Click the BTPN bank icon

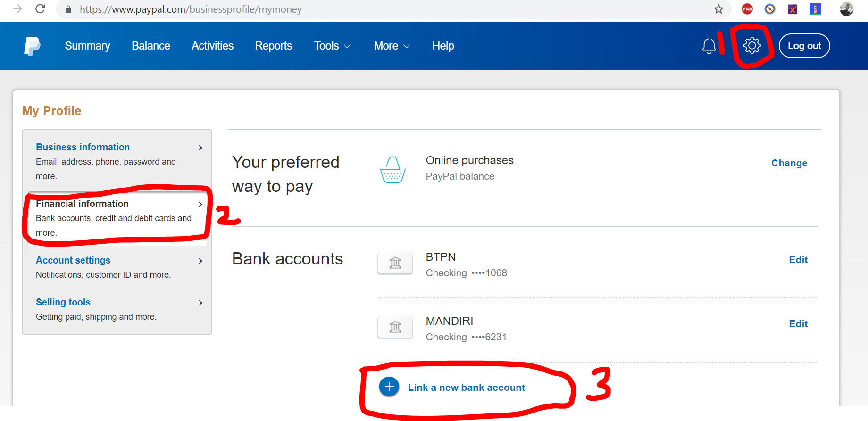pos(395,263)
